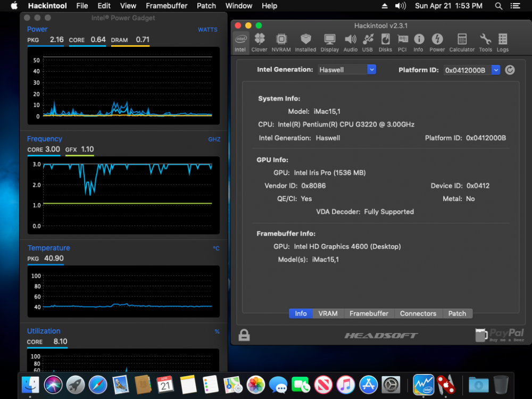The width and height of the screenshot is (532, 399).
Task: Open the Edit menu
Action: click(104, 6)
